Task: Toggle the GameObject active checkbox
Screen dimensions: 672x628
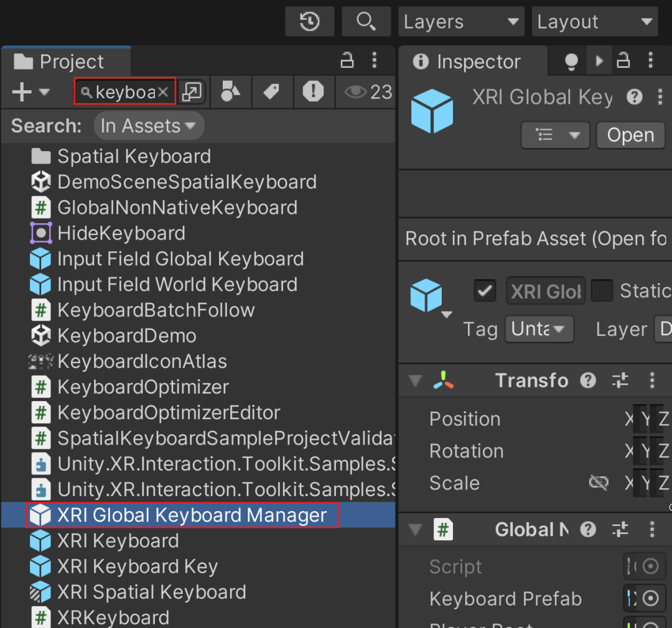Action: 485,291
